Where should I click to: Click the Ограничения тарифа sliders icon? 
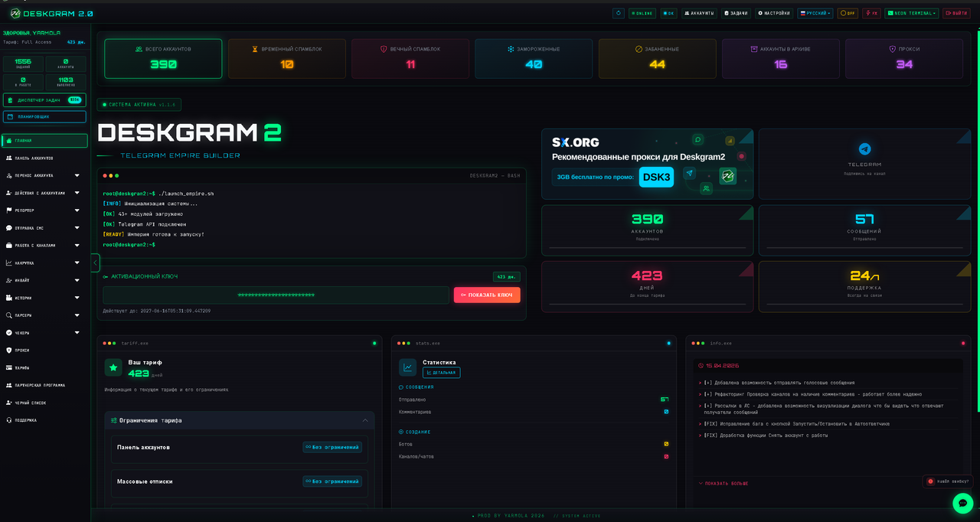point(114,420)
